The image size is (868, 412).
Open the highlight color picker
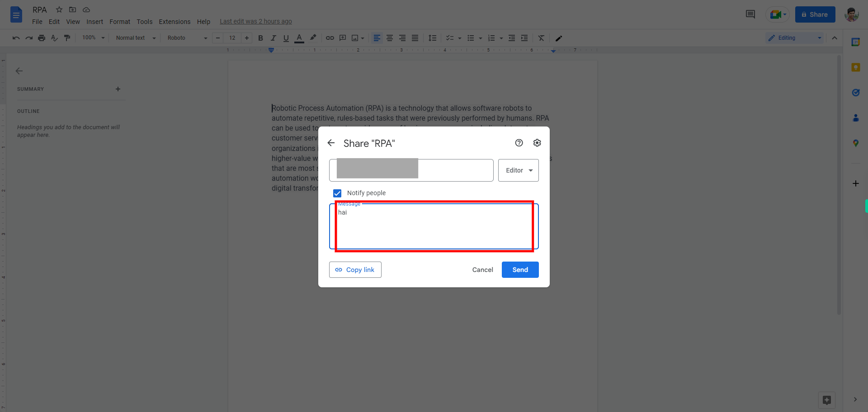313,38
